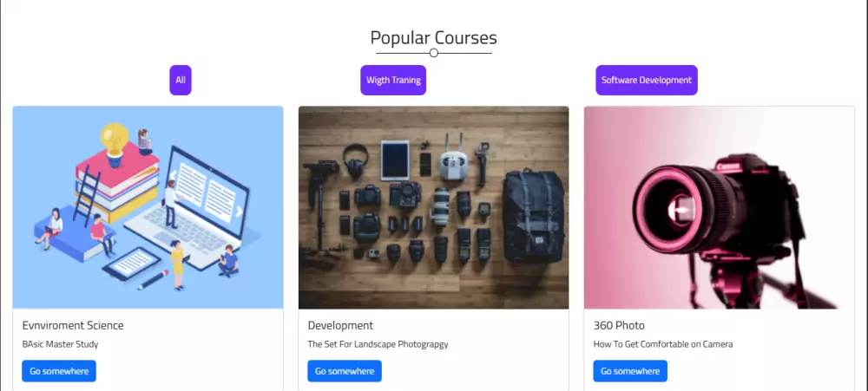The width and height of the screenshot is (868, 391).
Task: Click the Popular Courses heading
Action: coord(433,37)
